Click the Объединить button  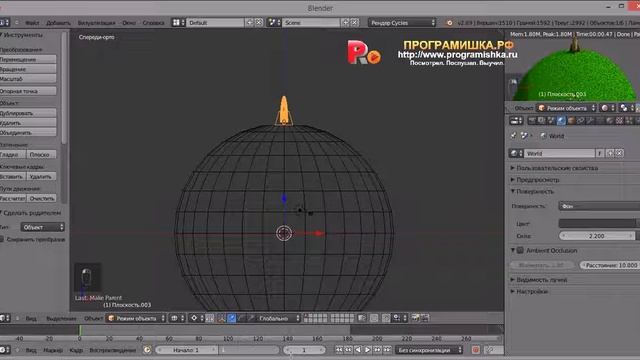(x=28, y=133)
